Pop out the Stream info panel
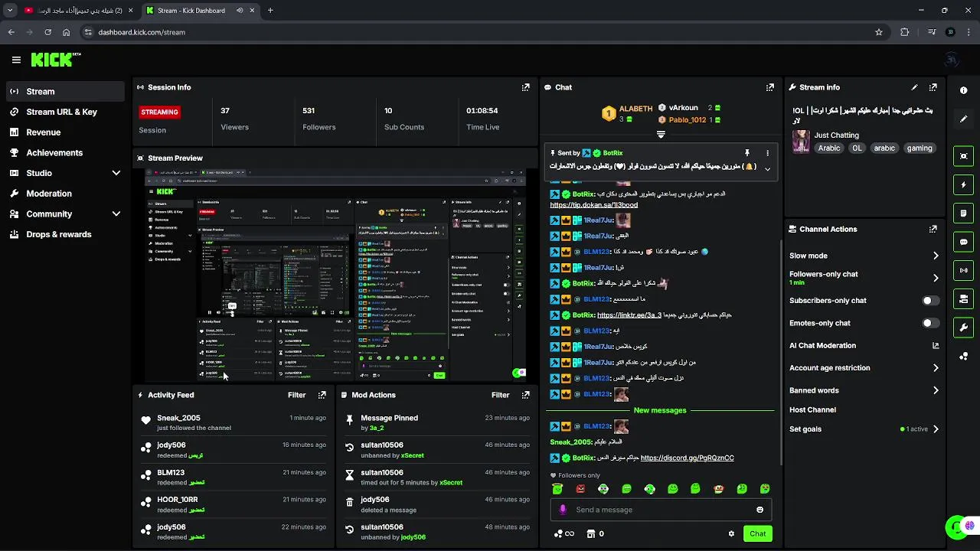The image size is (980, 551). [933, 87]
